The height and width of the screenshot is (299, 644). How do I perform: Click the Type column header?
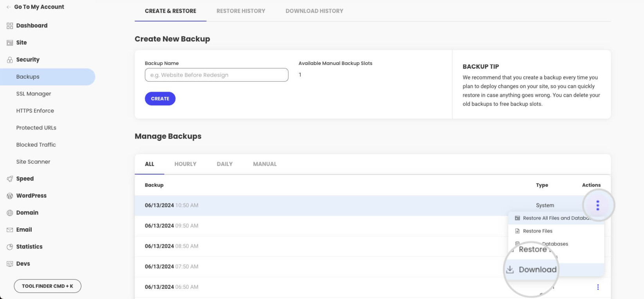[542, 185]
